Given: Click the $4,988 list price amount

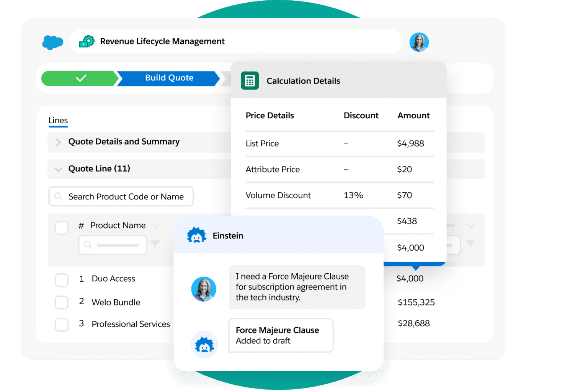Looking at the screenshot, I should [x=411, y=144].
